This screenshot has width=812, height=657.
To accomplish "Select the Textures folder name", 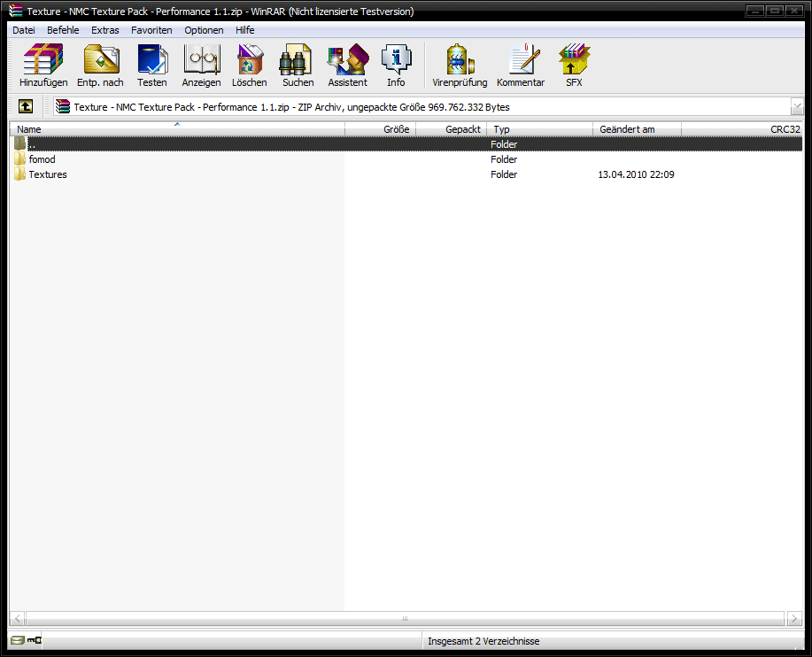I will pyautogui.click(x=48, y=174).
